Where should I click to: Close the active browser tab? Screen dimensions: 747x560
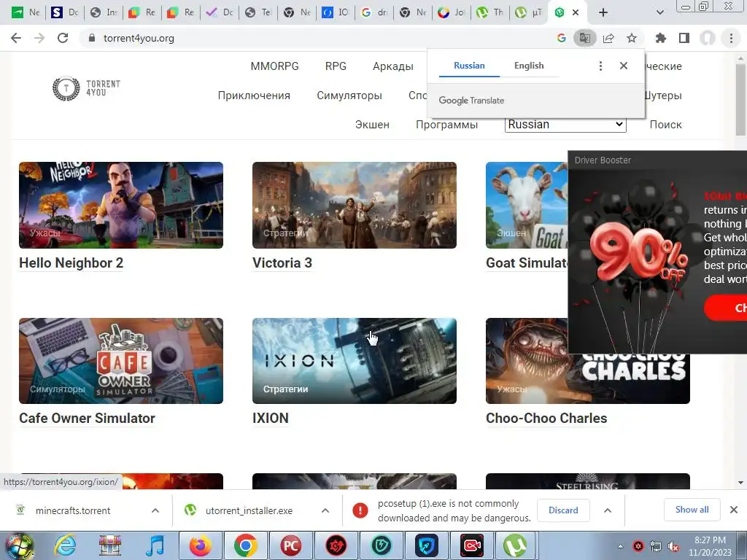coord(576,12)
